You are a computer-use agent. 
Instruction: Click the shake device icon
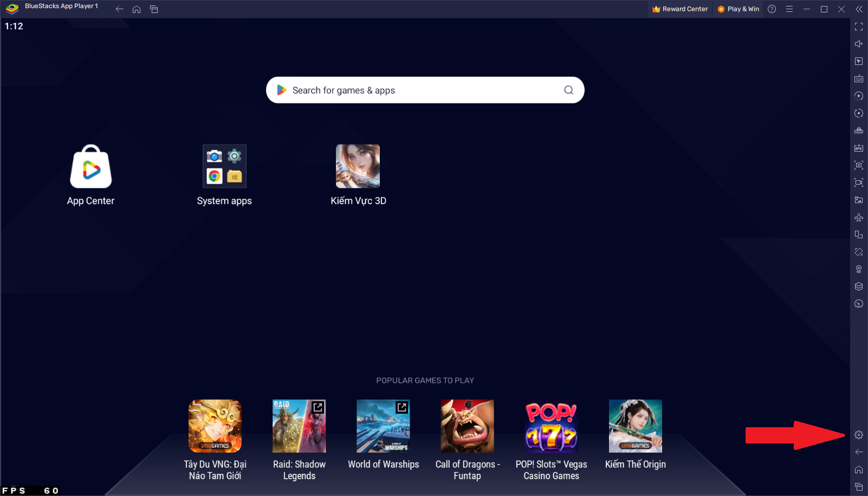[859, 252]
